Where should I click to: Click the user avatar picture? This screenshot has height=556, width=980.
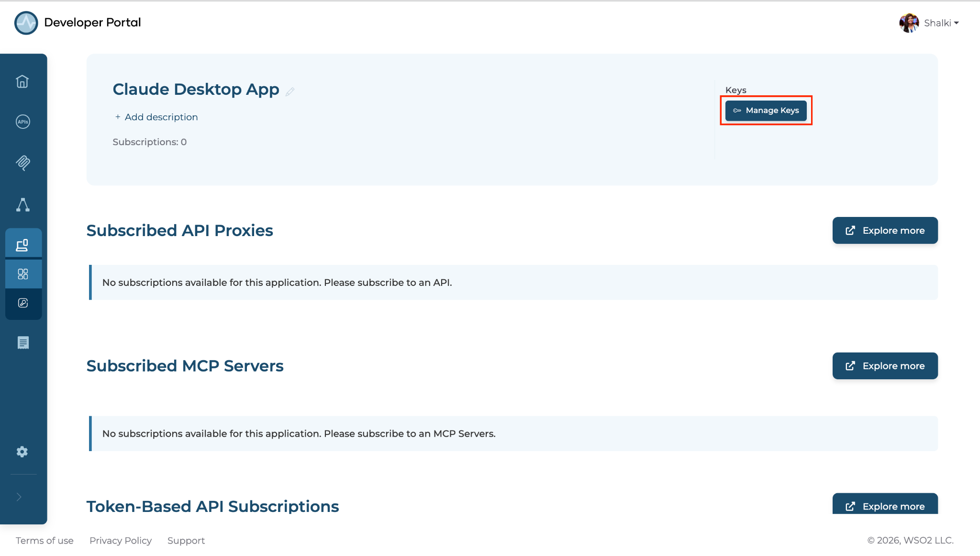point(909,23)
